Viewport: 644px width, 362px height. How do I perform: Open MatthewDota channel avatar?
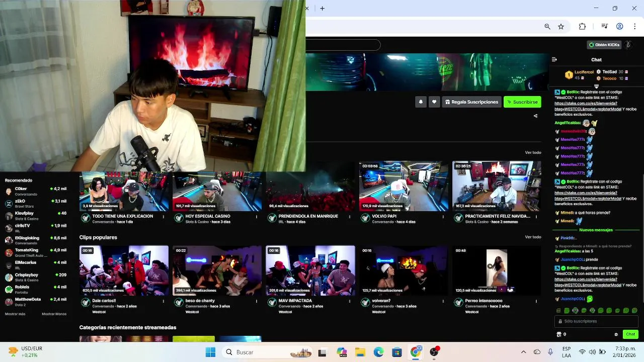click(x=9, y=301)
